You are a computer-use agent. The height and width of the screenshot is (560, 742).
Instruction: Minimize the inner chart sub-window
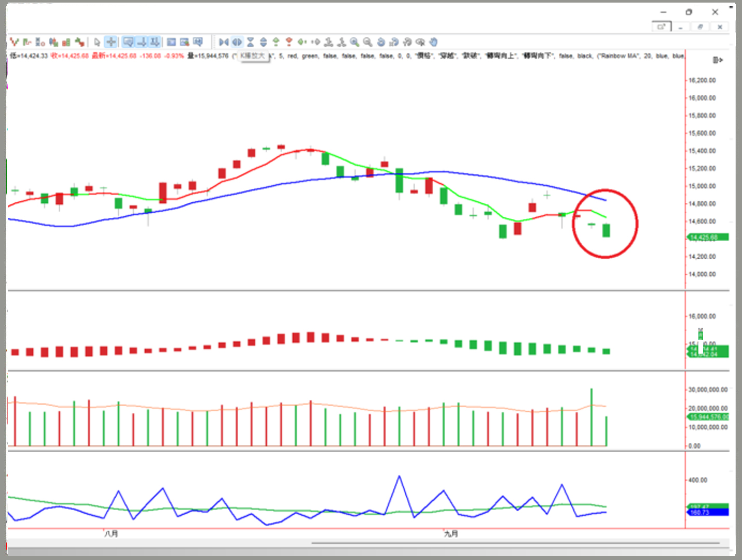point(680,27)
